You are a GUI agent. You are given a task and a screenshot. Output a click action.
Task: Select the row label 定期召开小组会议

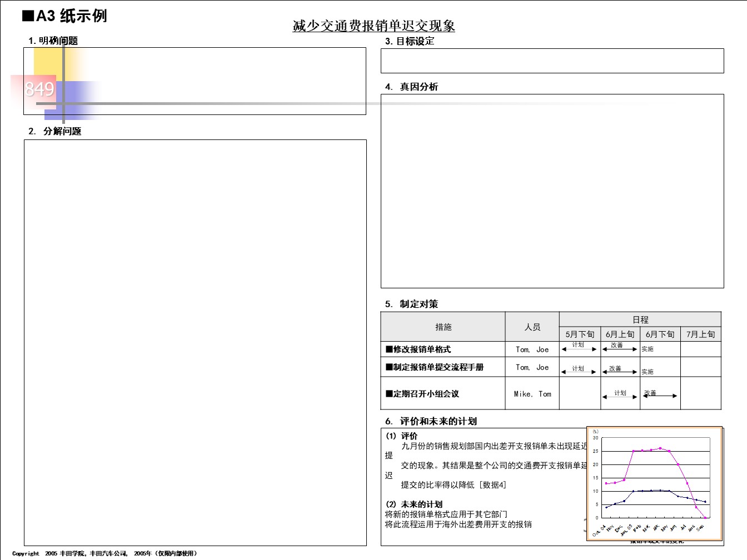[x=422, y=394]
